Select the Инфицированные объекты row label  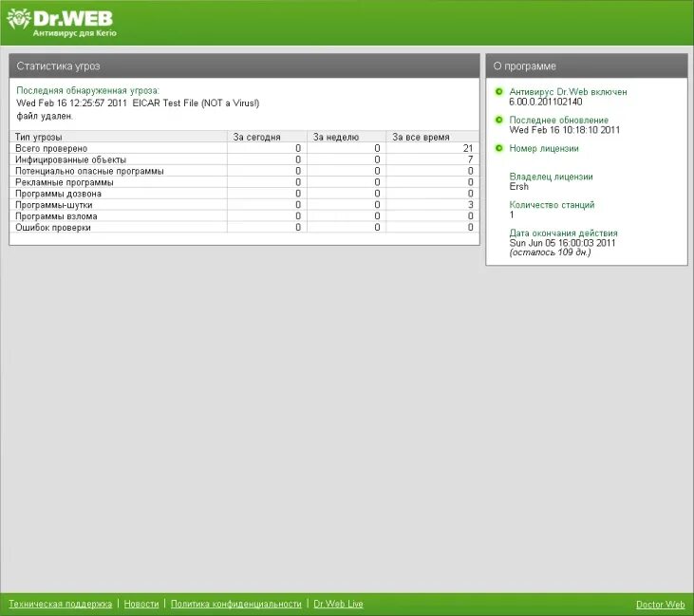click(x=71, y=159)
